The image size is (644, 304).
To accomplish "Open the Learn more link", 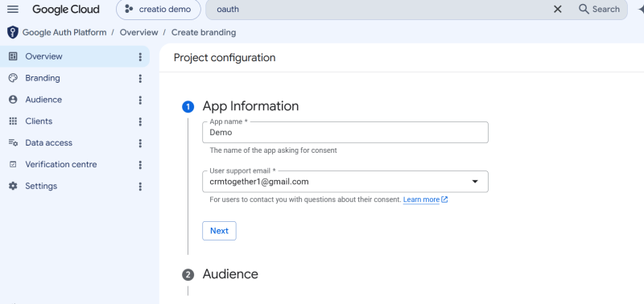I will click(x=425, y=199).
